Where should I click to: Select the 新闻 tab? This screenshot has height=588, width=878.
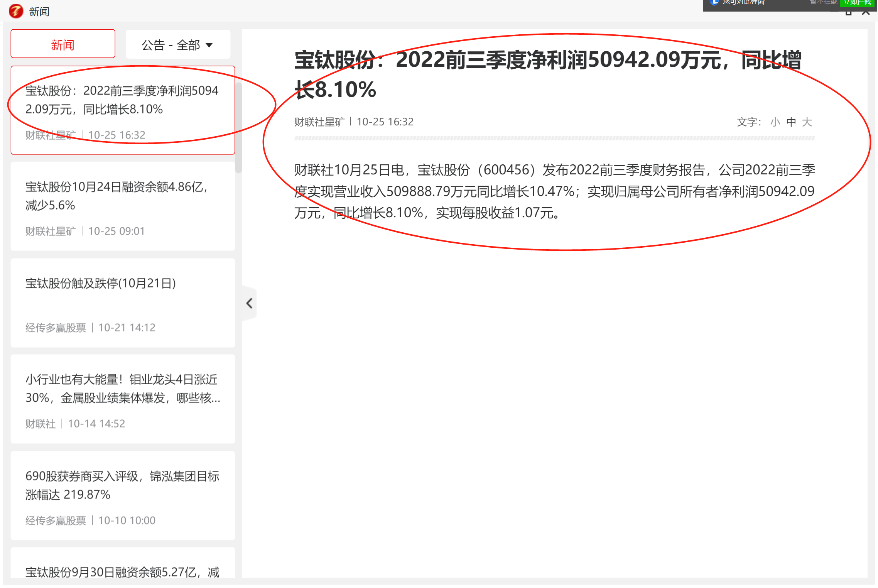(63, 44)
